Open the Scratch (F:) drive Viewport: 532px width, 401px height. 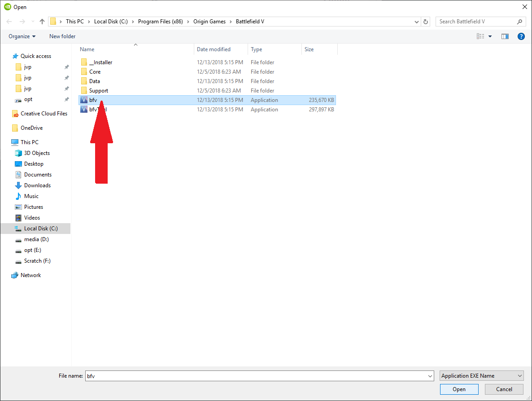(37, 261)
